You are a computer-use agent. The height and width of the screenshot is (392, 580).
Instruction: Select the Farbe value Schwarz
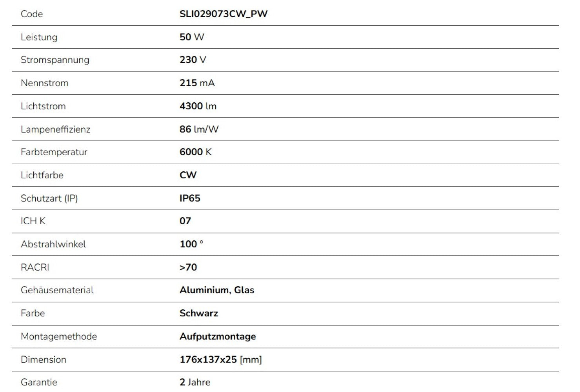coord(199,313)
